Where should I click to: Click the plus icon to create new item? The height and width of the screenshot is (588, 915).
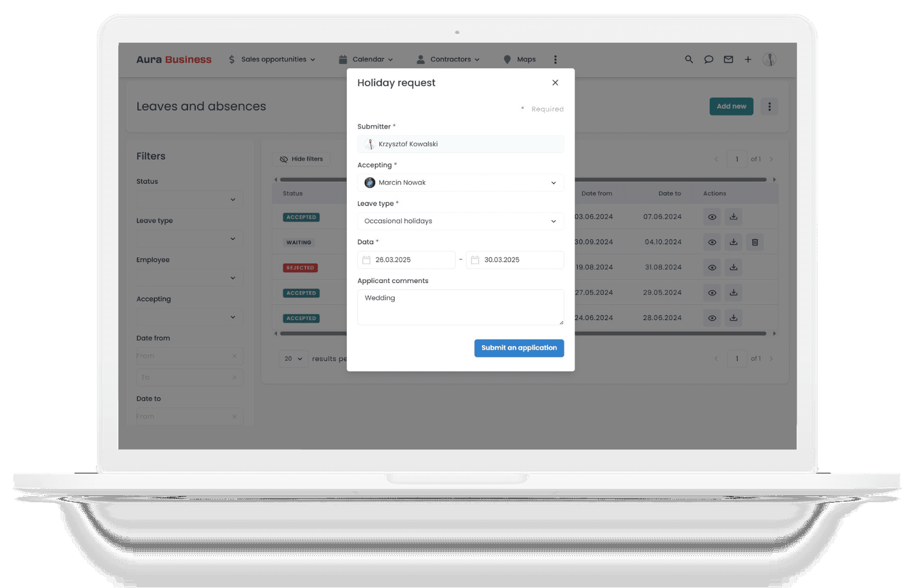748,59
